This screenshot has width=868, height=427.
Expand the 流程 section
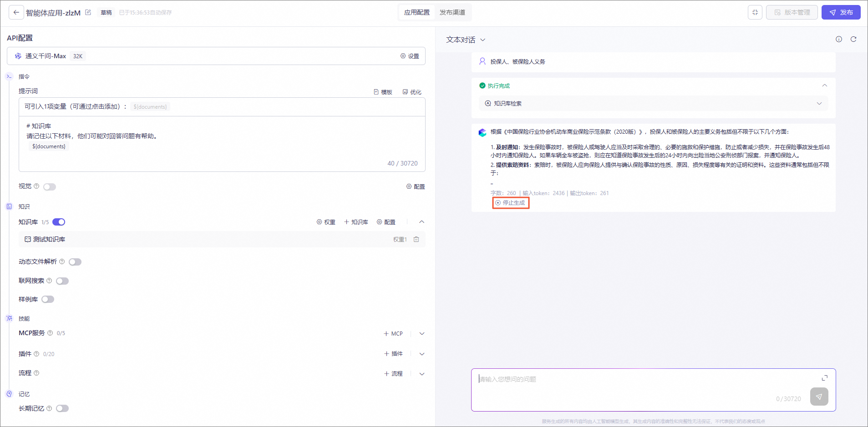[422, 374]
